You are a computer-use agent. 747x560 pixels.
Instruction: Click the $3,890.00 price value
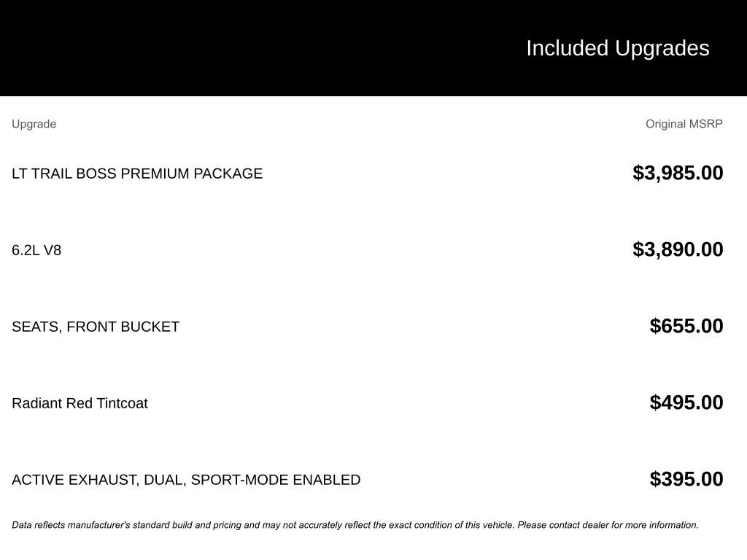coord(678,249)
